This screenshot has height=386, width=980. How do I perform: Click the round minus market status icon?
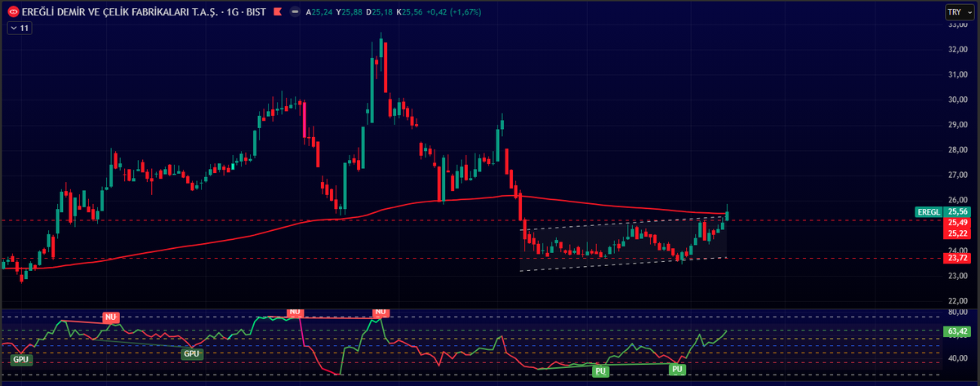tap(294, 12)
